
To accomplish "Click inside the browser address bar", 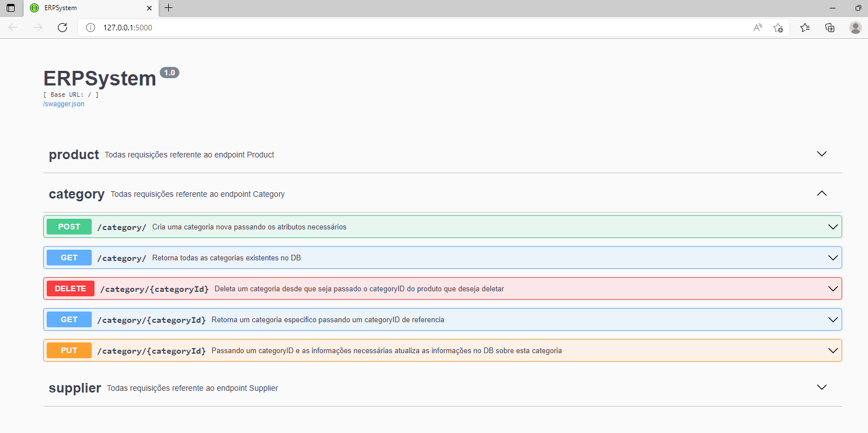I will pyautogui.click(x=338, y=27).
